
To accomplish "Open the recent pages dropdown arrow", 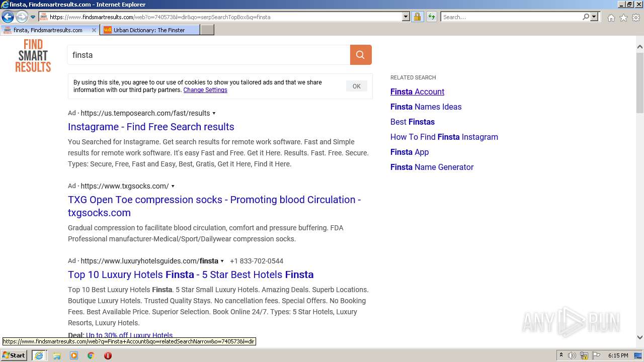I will pyautogui.click(x=33, y=17).
